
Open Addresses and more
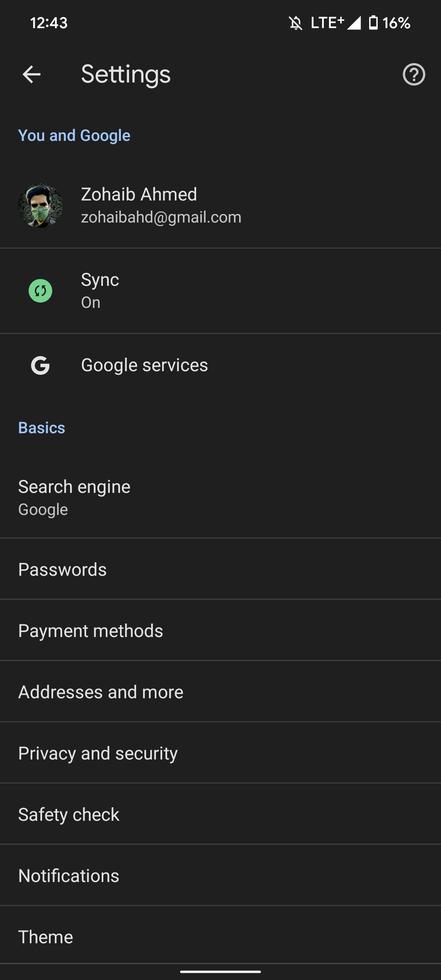coord(220,692)
